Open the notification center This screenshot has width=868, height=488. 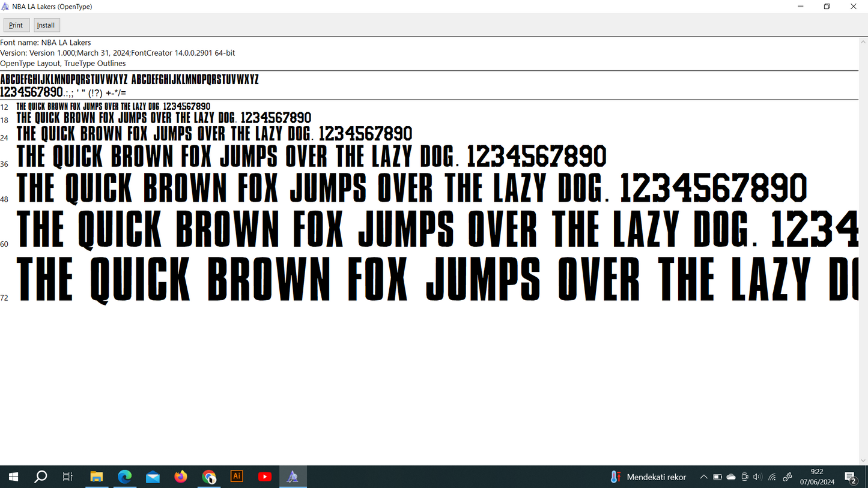click(x=851, y=477)
